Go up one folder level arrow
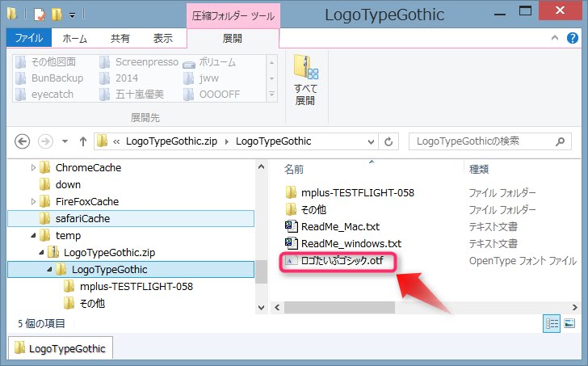 tap(83, 141)
